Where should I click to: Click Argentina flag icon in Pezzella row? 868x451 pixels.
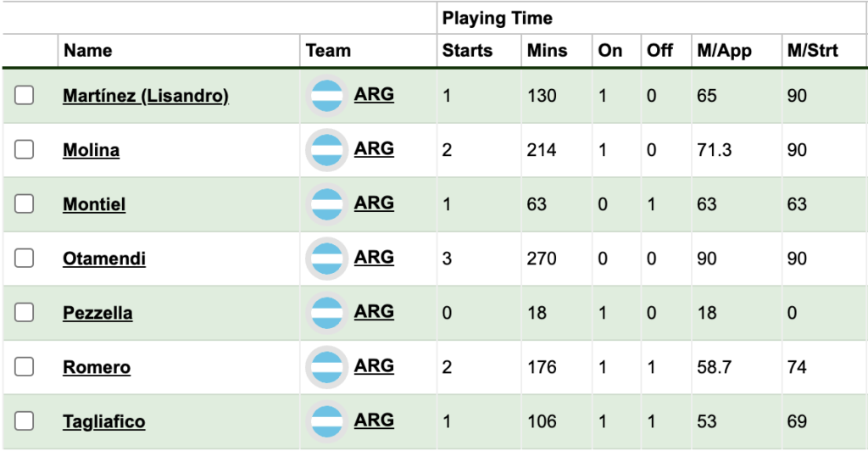[327, 313]
